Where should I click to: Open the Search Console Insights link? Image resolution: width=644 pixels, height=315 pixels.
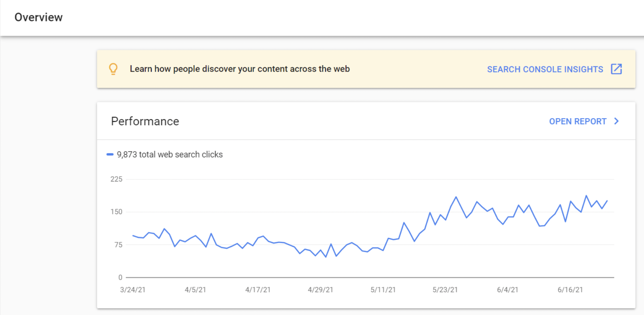pos(545,69)
